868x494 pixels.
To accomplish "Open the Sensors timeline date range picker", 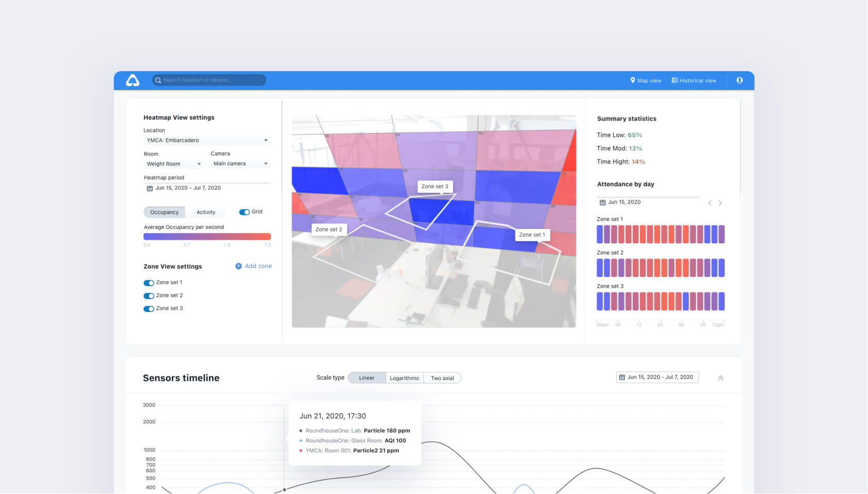I will coord(657,377).
